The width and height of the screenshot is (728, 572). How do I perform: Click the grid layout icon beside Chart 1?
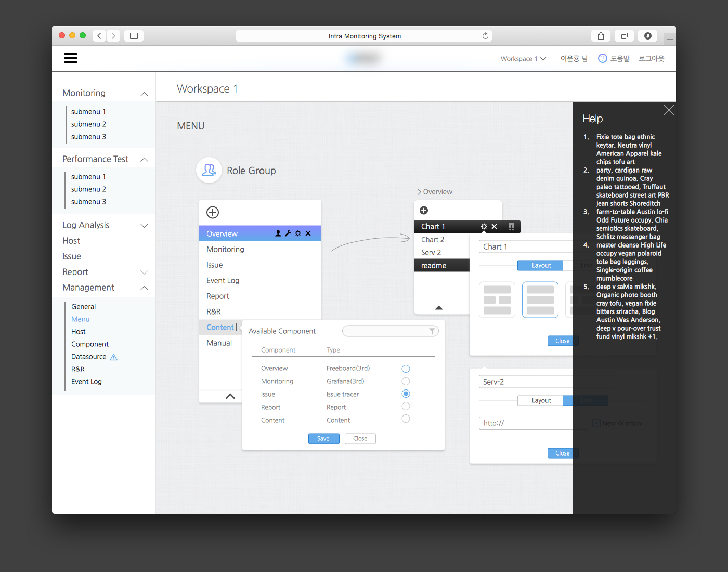(511, 227)
